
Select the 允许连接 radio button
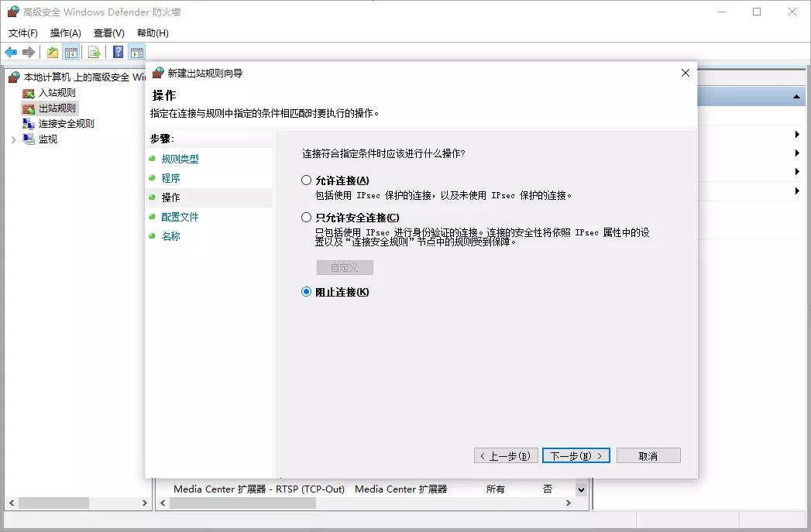click(x=307, y=180)
